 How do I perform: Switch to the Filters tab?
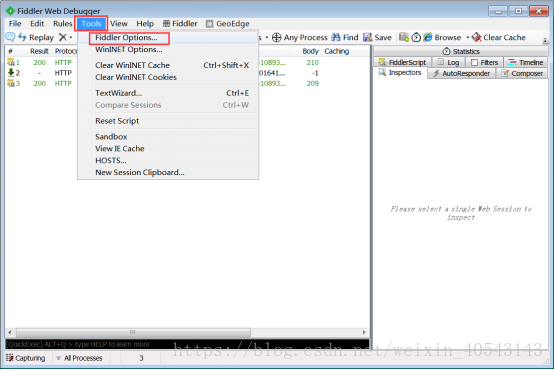point(484,62)
